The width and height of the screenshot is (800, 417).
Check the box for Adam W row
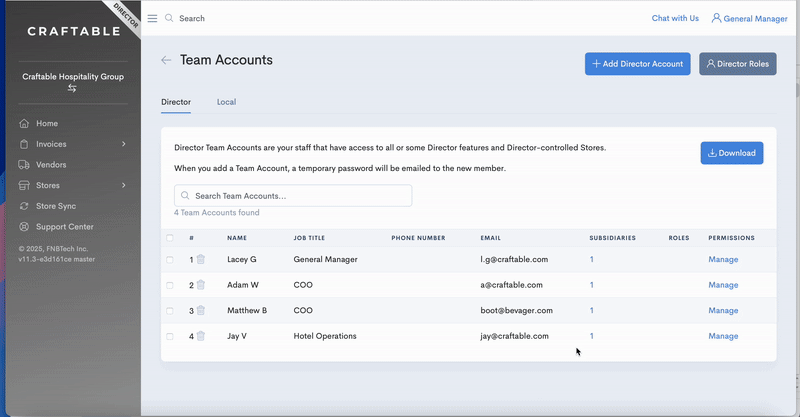point(170,285)
